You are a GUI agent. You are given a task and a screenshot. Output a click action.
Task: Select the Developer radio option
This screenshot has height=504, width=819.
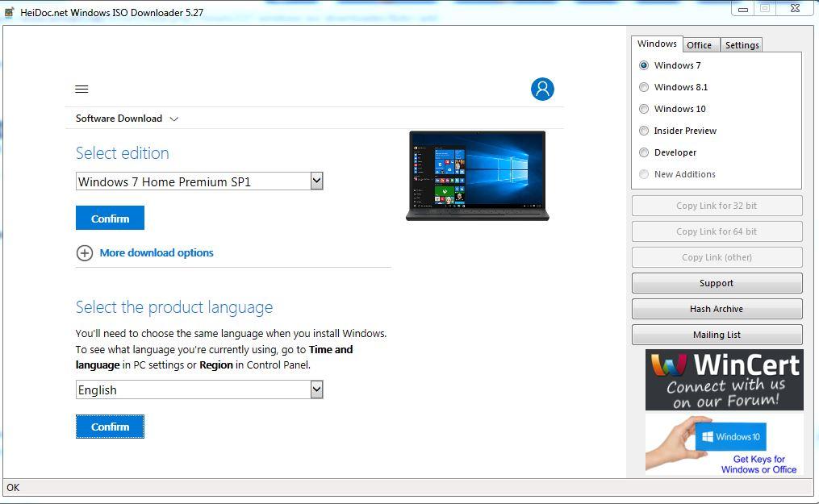click(644, 152)
